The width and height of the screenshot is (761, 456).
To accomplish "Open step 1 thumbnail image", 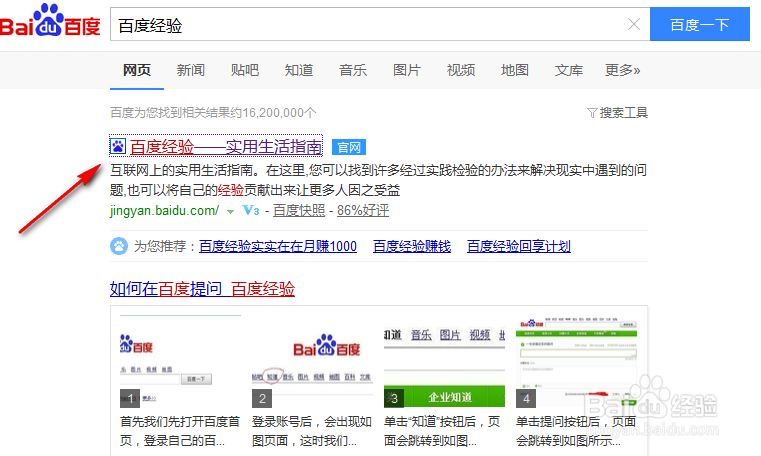I will 181,361.
